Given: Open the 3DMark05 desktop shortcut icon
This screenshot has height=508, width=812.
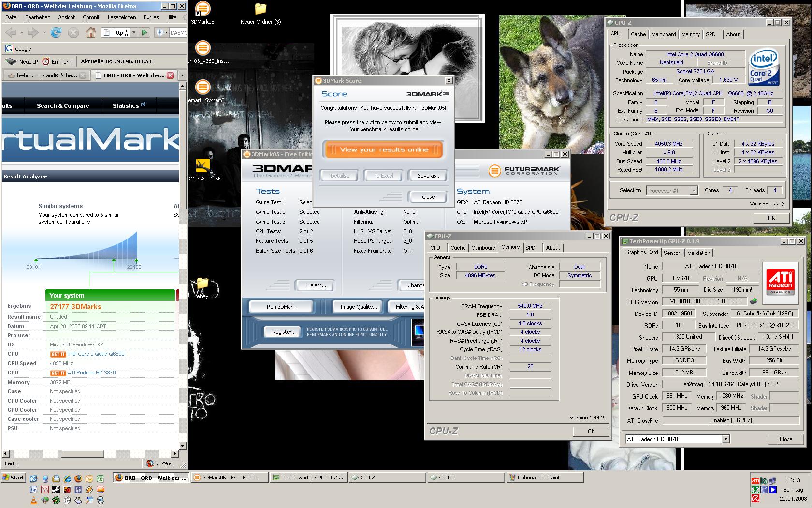Looking at the screenshot, I should pyautogui.click(x=203, y=9).
